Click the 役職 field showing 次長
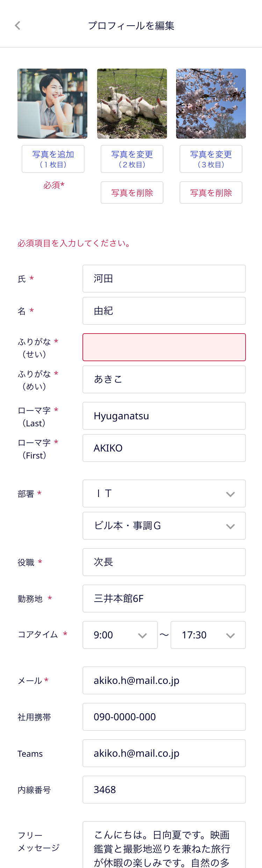 (x=164, y=562)
